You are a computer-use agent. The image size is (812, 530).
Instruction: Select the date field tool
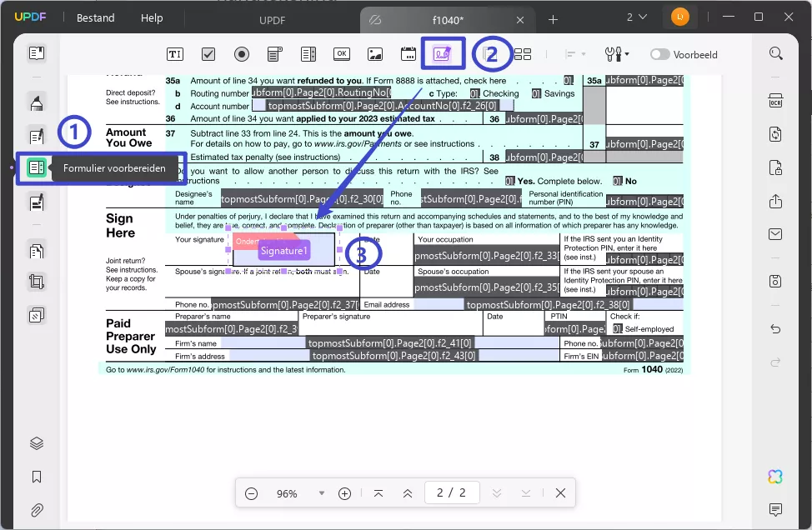click(x=409, y=54)
